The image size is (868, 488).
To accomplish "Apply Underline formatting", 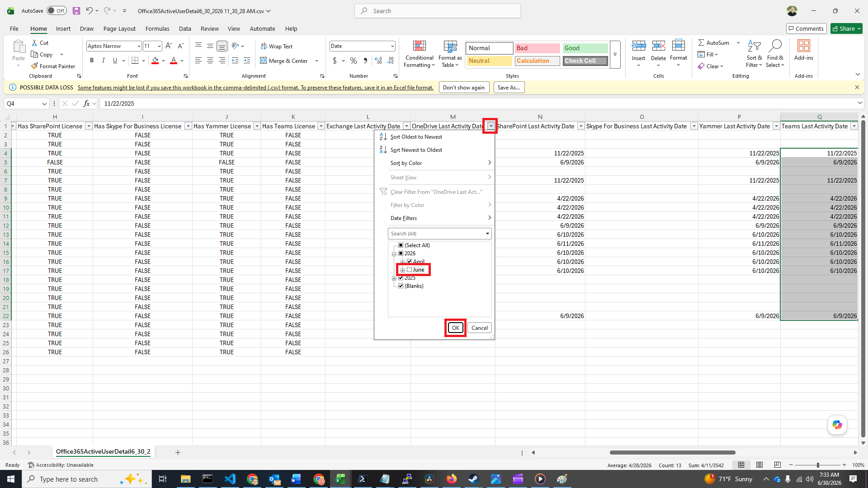I will pos(115,61).
